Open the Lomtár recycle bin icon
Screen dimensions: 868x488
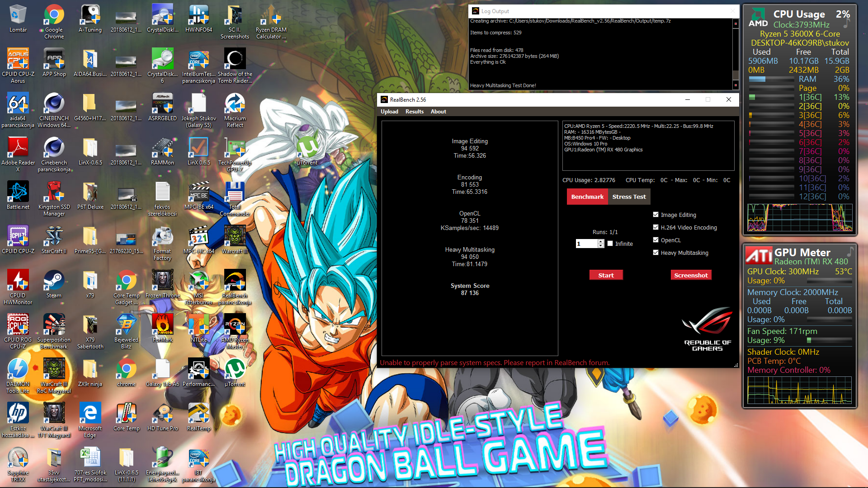[18, 19]
